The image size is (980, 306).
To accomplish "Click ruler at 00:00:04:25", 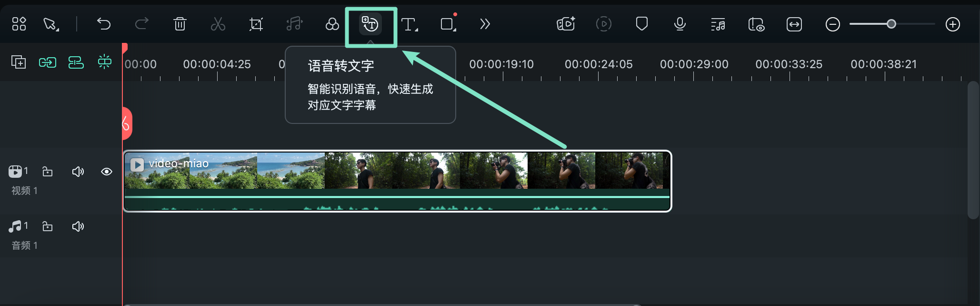I will [217, 64].
